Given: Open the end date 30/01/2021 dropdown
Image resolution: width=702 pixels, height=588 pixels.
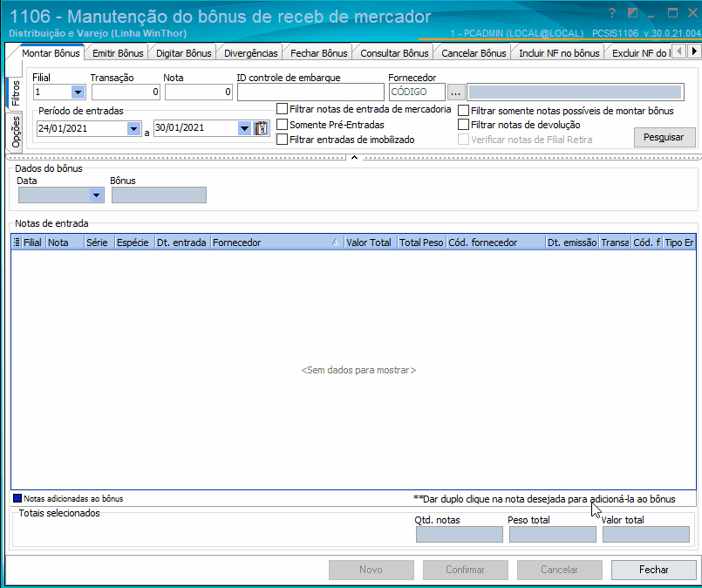Looking at the screenshot, I should (x=244, y=128).
